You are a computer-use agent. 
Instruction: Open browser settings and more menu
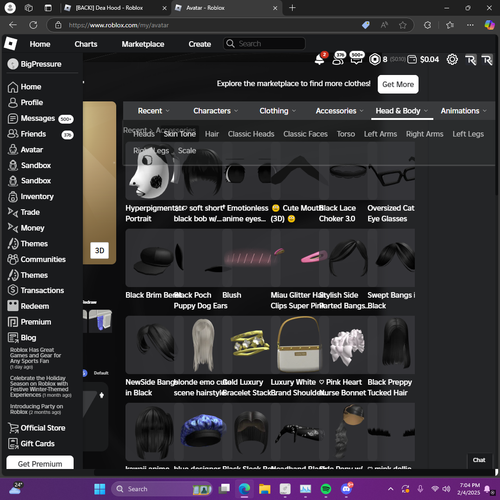tap(470, 25)
